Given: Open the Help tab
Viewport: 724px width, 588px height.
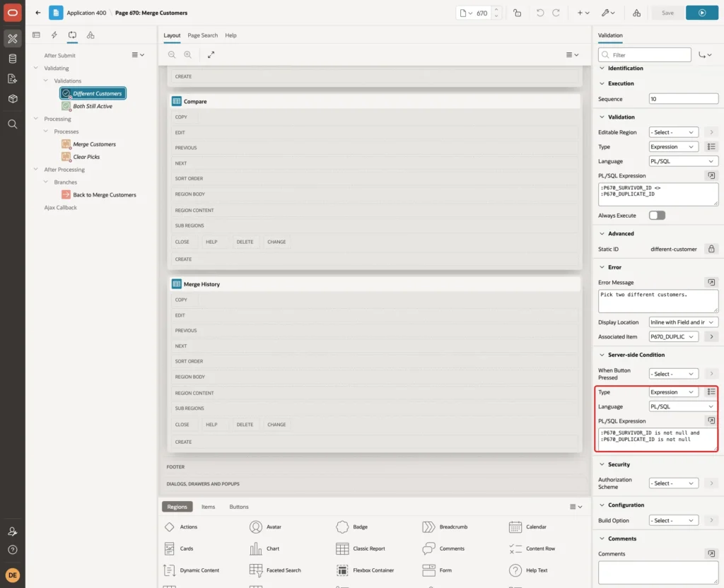Looking at the screenshot, I should (x=230, y=35).
